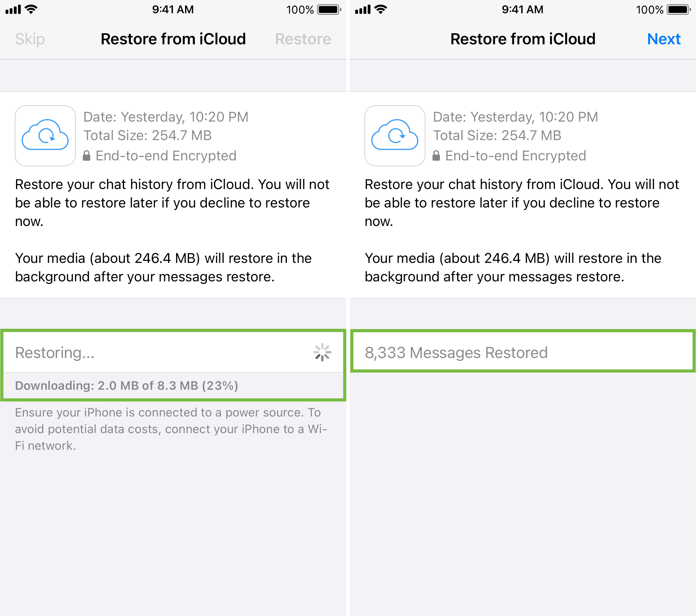Tap Total Size: 254.7 MB on the left screen

pos(147,135)
